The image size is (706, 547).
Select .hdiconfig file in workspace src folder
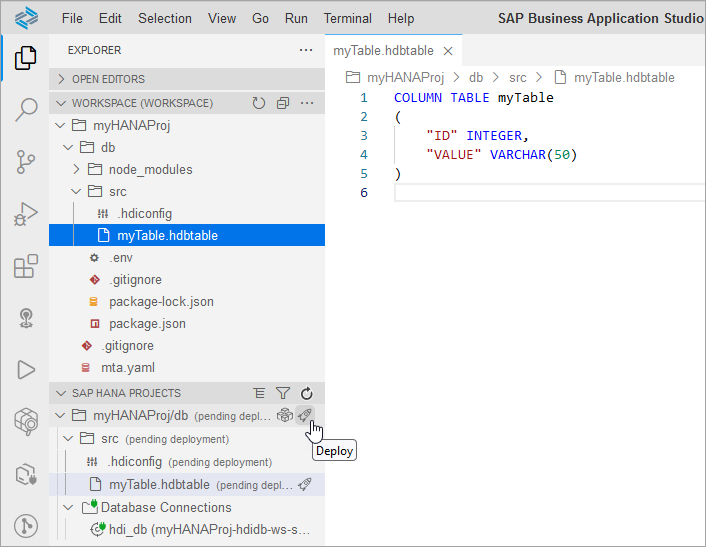187,213
